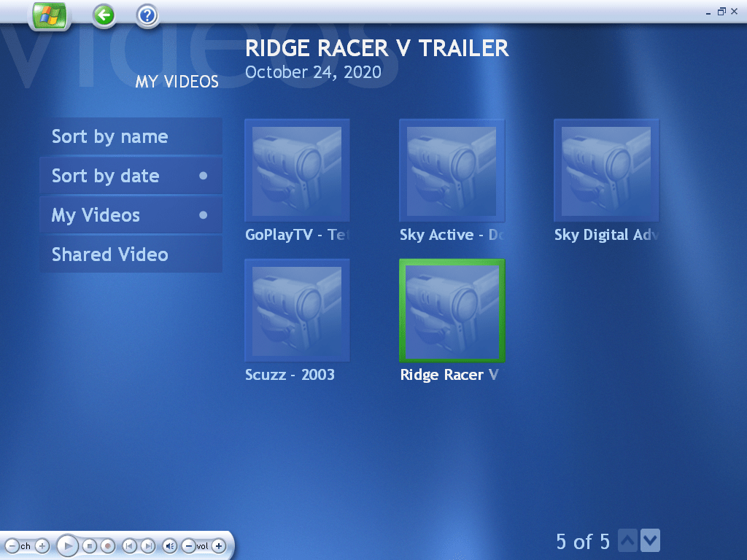The width and height of the screenshot is (747, 560).
Task: Open the Ridge Racer V video thumbnail
Action: (452, 311)
